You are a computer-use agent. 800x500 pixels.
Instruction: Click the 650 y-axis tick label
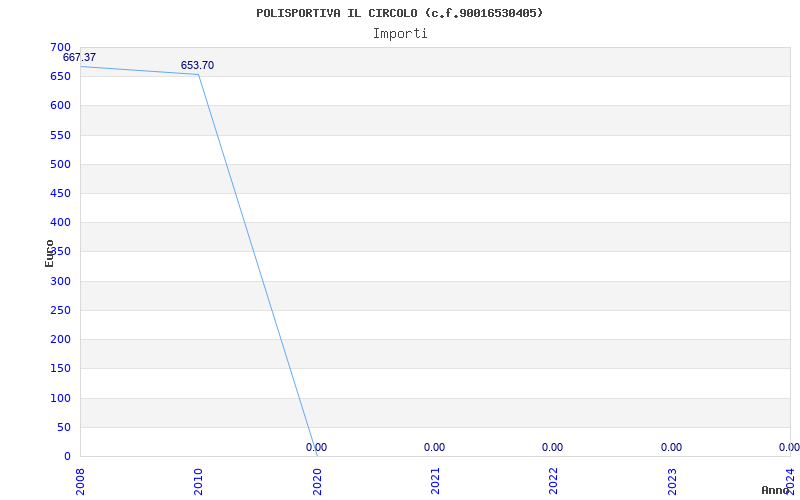[x=60, y=77]
